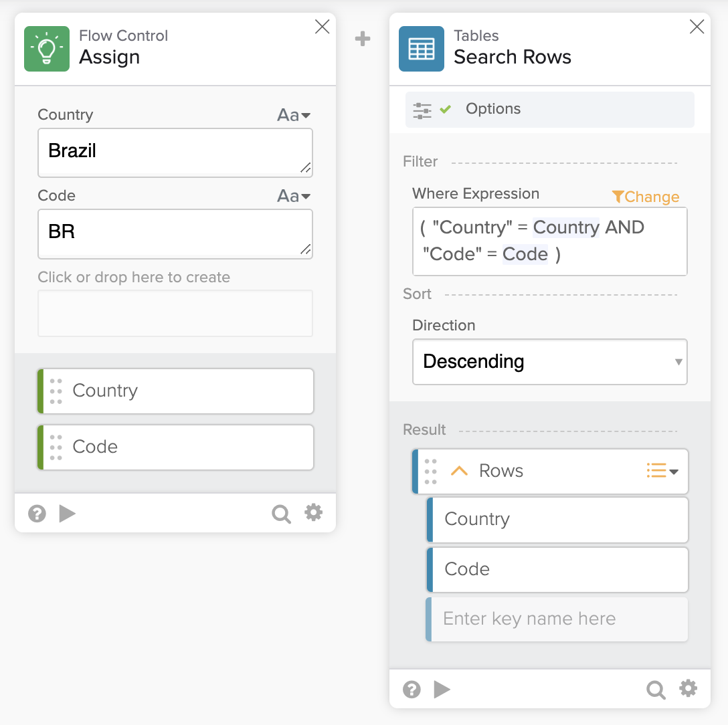Click the blue Tables card icon
This screenshot has width=728, height=725.
[x=422, y=49]
